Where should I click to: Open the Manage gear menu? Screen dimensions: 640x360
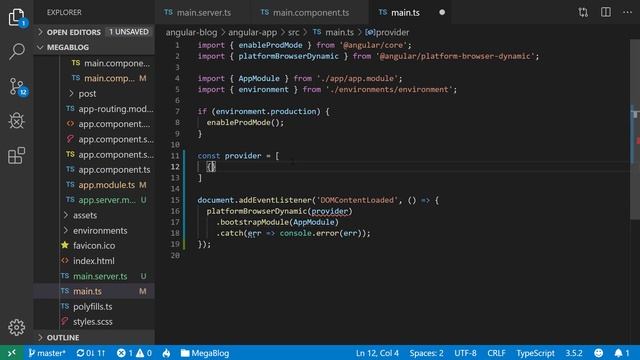[x=17, y=327]
